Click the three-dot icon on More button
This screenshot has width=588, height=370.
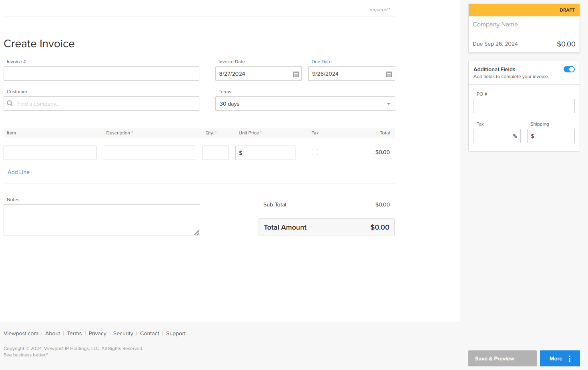tap(570, 359)
